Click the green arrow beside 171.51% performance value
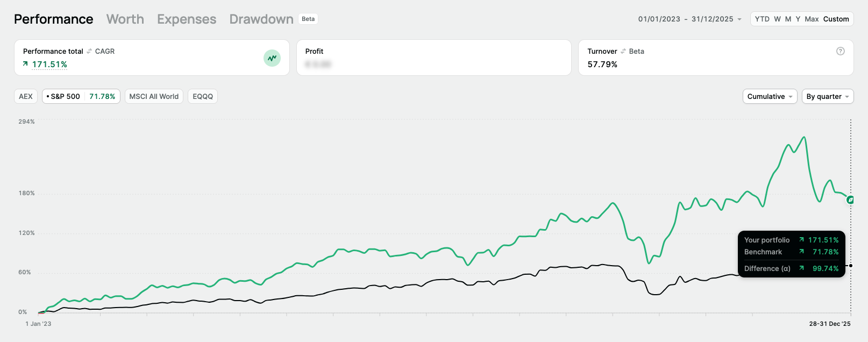 (25, 64)
